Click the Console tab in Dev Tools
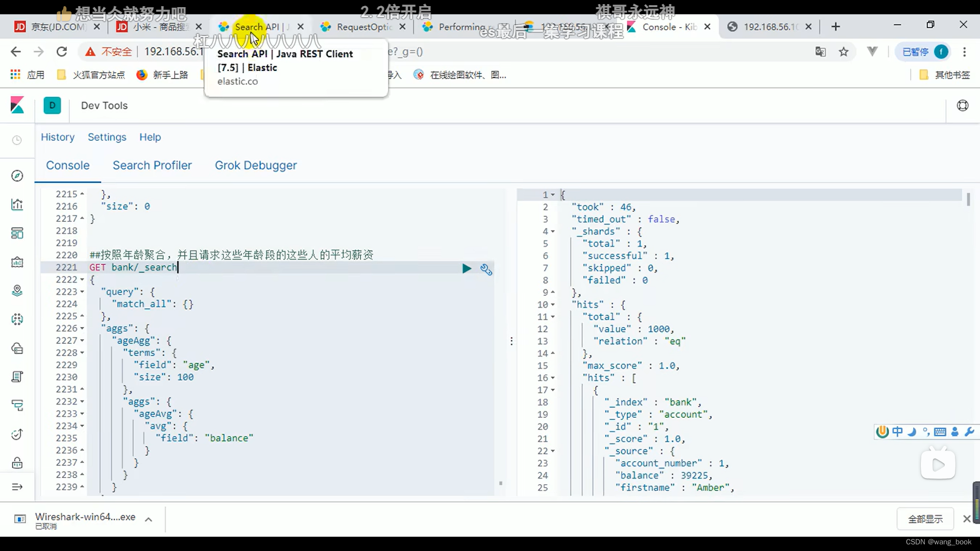980x551 pixels. coord(67,165)
